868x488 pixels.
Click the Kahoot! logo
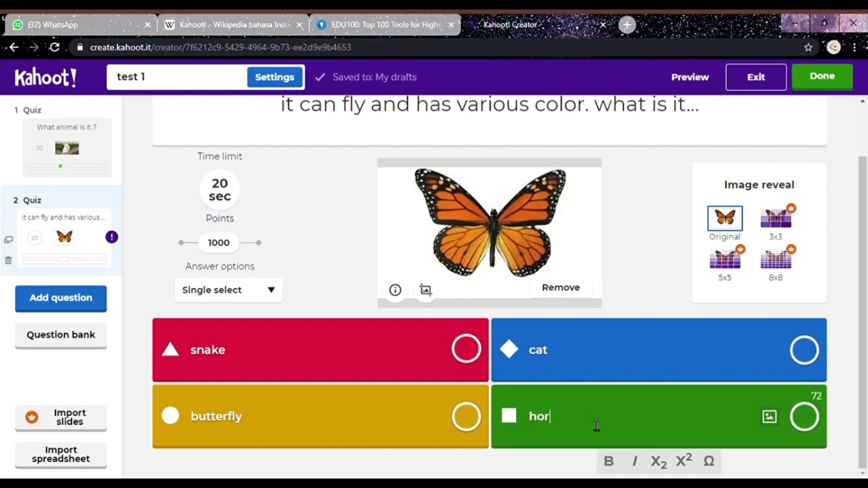[45, 77]
